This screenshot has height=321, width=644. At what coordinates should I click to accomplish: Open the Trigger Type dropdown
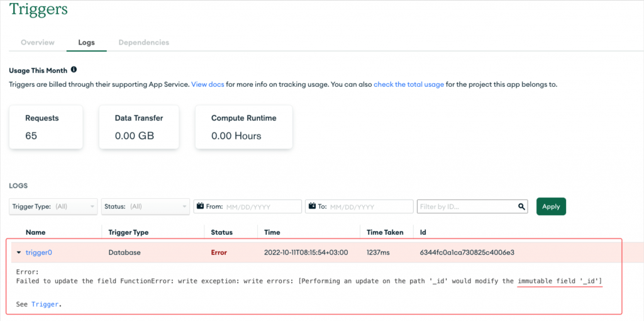tap(53, 206)
